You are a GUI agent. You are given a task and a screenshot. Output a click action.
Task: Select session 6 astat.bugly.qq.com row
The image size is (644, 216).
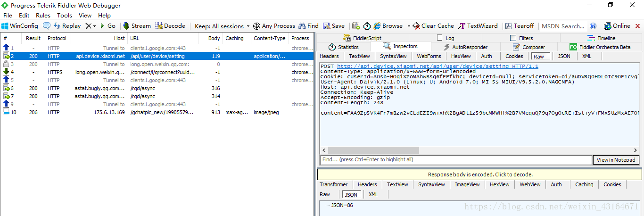tap(157, 88)
